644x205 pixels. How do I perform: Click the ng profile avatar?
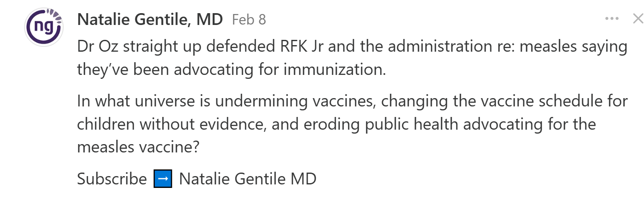[x=44, y=26]
